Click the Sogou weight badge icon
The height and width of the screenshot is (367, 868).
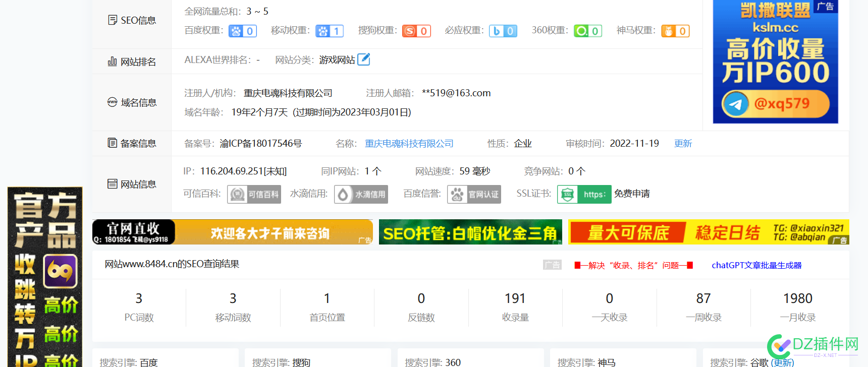pyautogui.click(x=416, y=31)
